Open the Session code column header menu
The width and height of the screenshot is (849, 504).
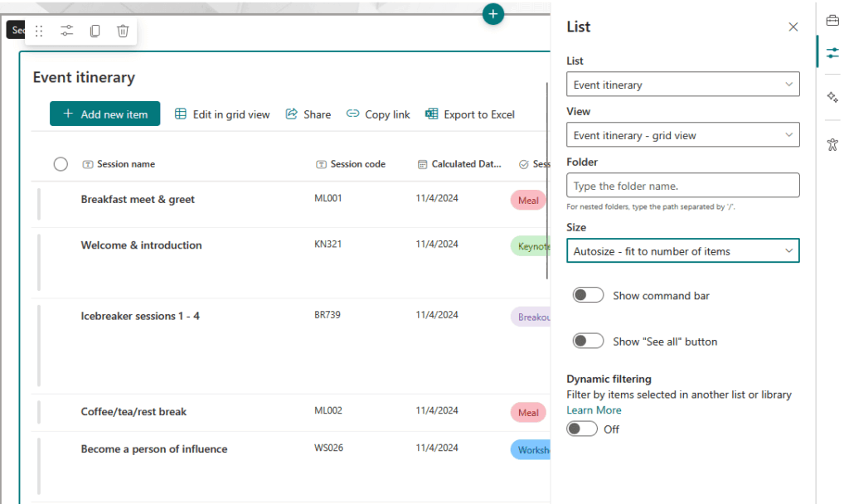point(358,164)
